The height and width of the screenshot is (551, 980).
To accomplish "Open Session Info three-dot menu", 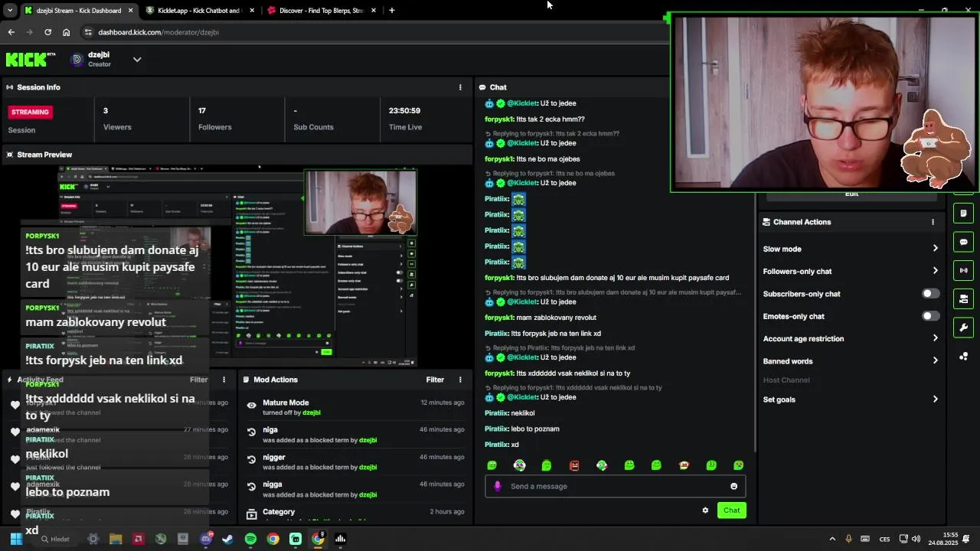I will click(460, 87).
